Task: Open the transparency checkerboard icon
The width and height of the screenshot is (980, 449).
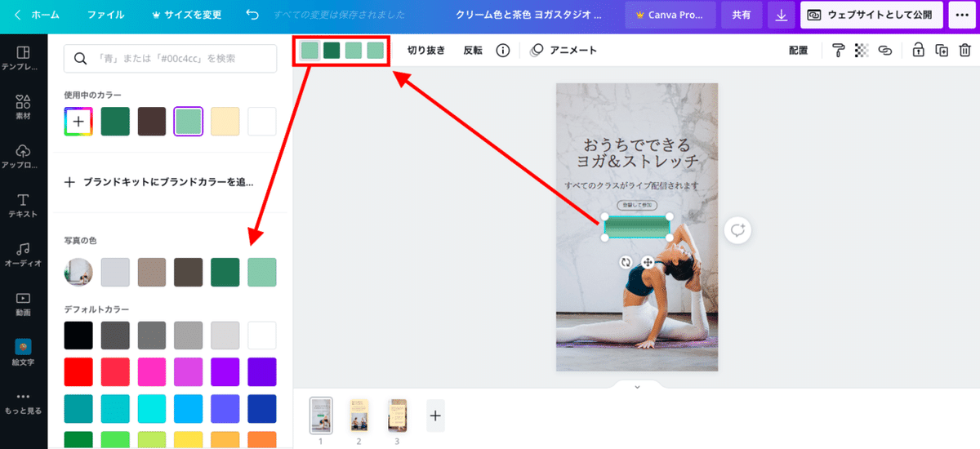Action: (862, 51)
